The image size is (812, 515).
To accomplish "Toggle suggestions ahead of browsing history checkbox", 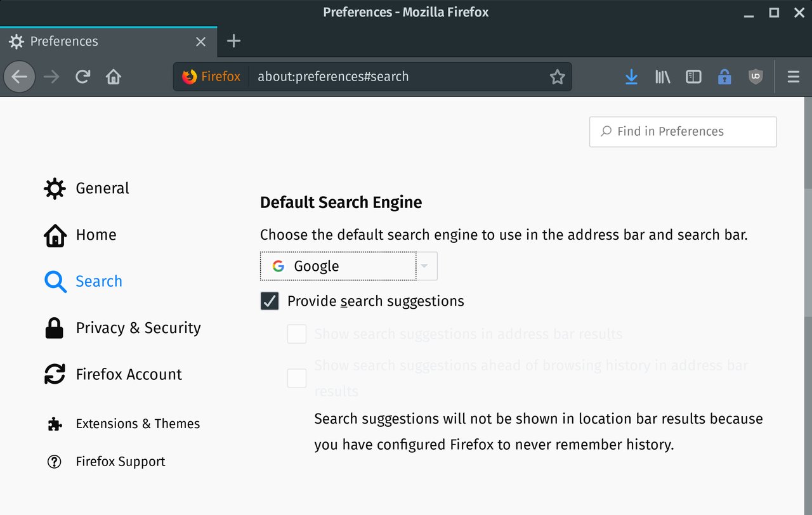I will (297, 378).
